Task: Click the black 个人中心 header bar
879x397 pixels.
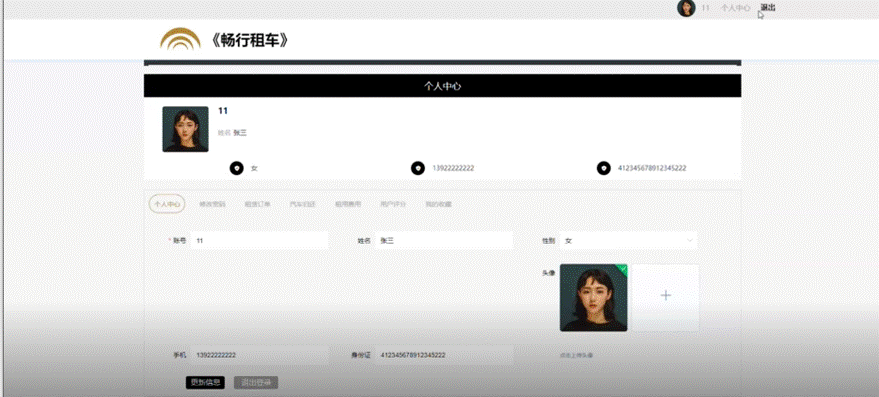Action: [x=442, y=86]
